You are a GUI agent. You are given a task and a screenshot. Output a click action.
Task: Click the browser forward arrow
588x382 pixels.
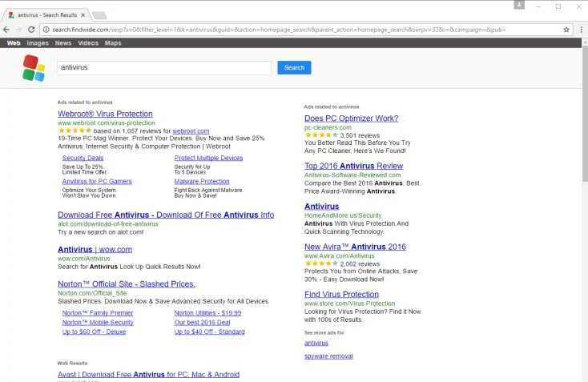coord(18,30)
